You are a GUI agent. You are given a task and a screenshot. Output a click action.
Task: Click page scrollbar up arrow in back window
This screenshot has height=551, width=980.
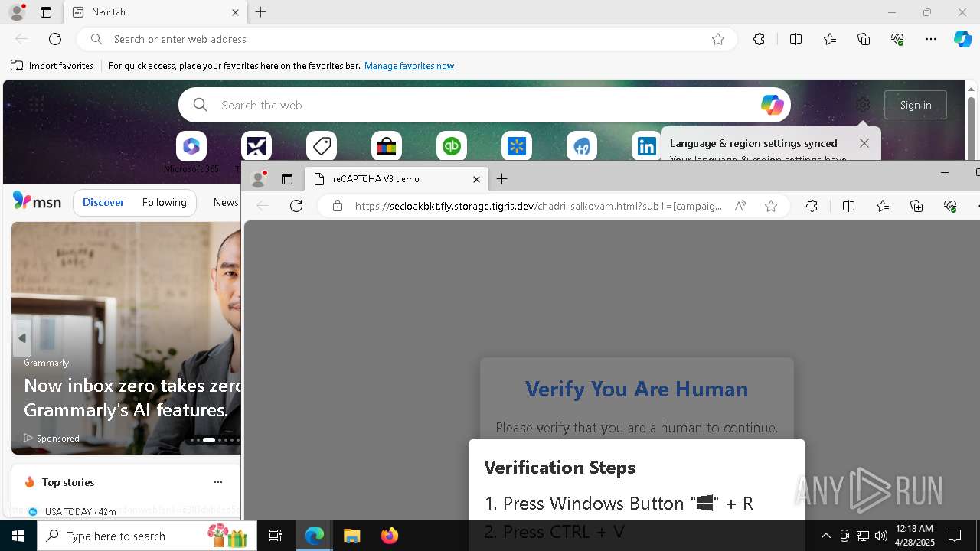[x=972, y=89]
